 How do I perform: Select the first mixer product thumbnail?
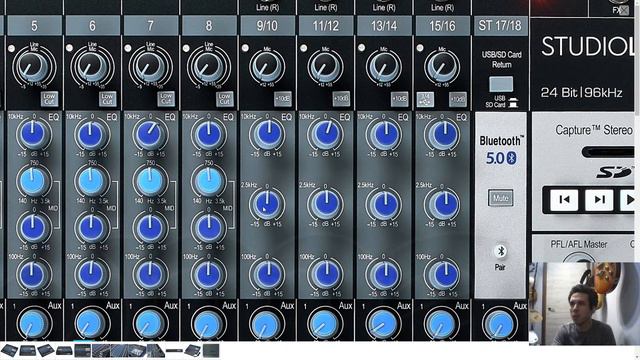click(9, 351)
